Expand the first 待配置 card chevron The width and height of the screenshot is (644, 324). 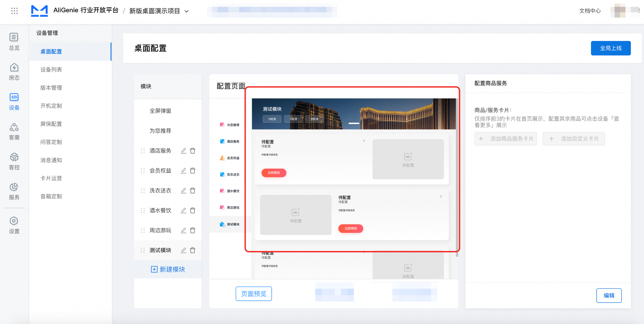point(364,141)
